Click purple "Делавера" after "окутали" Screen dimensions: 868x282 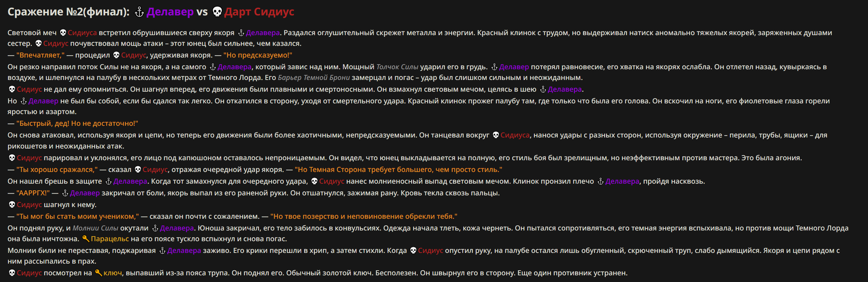(177, 228)
